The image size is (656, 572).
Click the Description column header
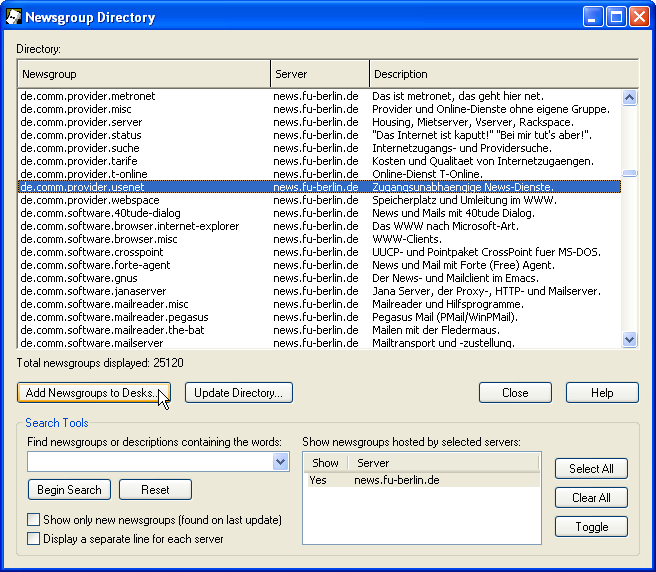coord(503,74)
